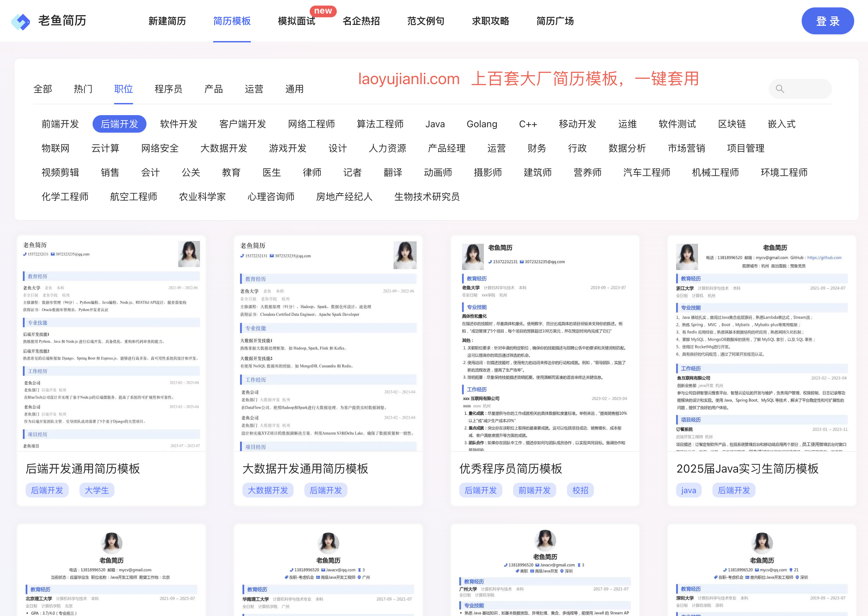The image size is (868, 616).
Task: Open 后端开发通用简历模板 thumbnail preview
Action: point(111,343)
